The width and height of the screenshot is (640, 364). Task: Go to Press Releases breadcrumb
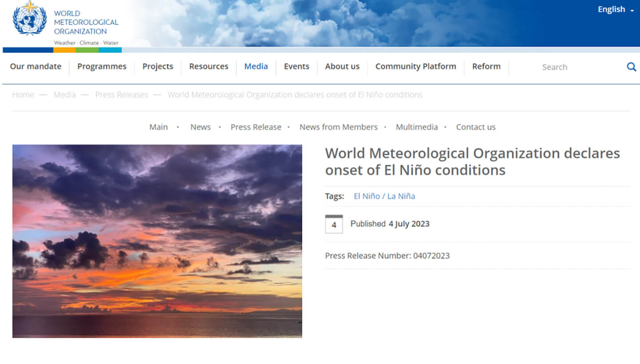[x=121, y=95]
